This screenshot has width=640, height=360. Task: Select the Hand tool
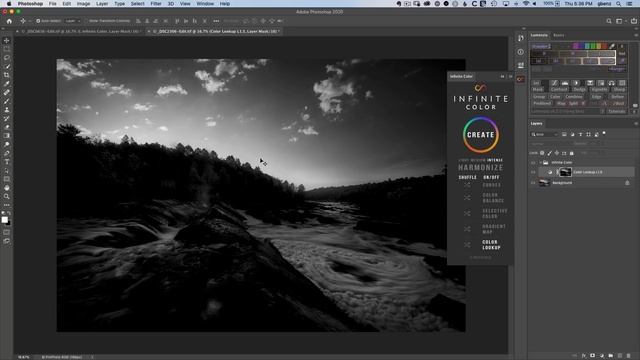(7, 188)
